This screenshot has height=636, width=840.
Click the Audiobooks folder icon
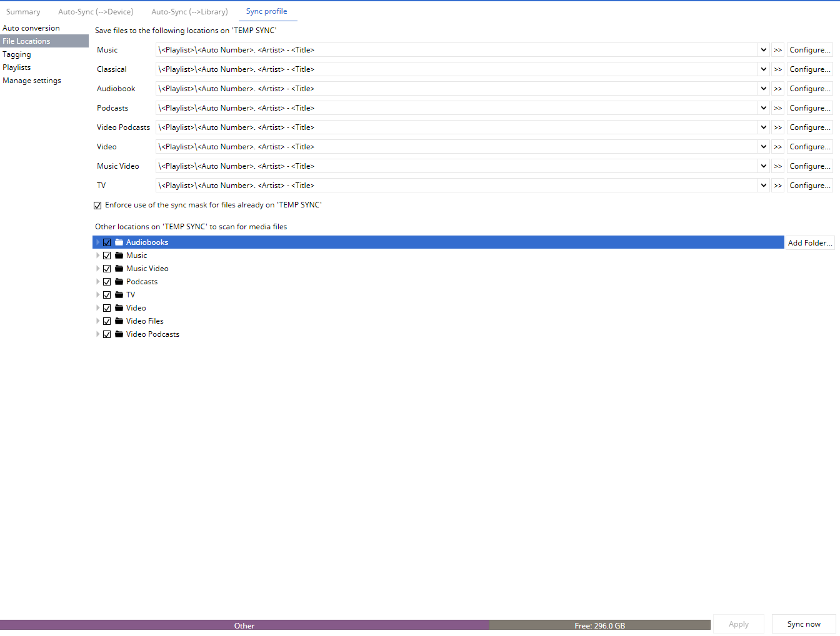[x=119, y=242]
